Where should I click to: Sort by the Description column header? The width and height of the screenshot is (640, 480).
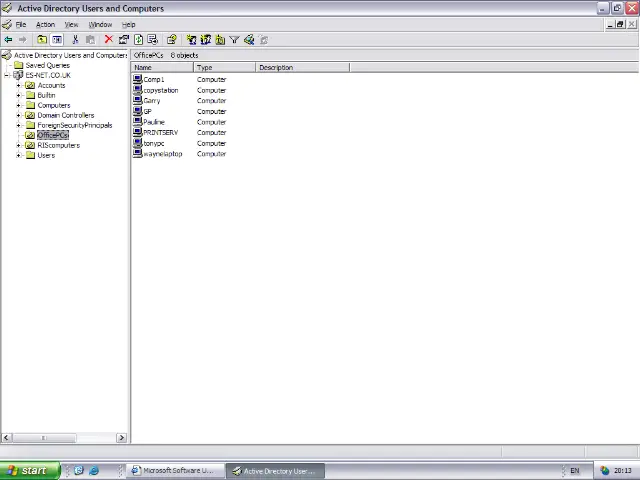tap(303, 67)
